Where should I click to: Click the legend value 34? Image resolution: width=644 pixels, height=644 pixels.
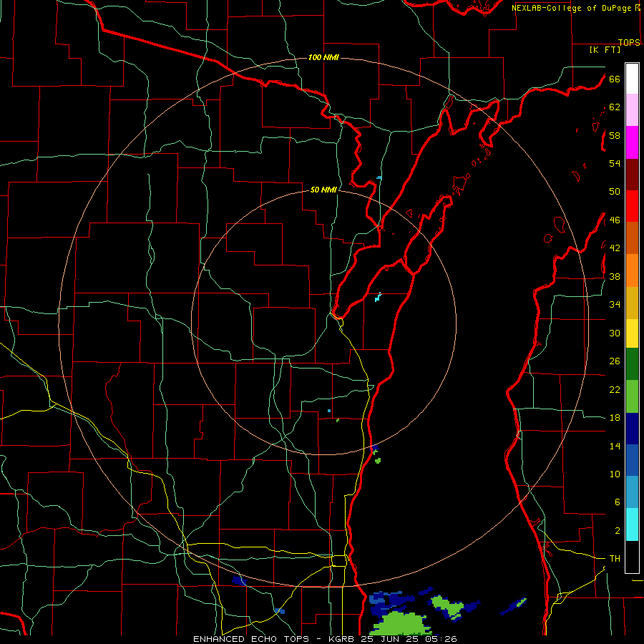pyautogui.click(x=615, y=304)
